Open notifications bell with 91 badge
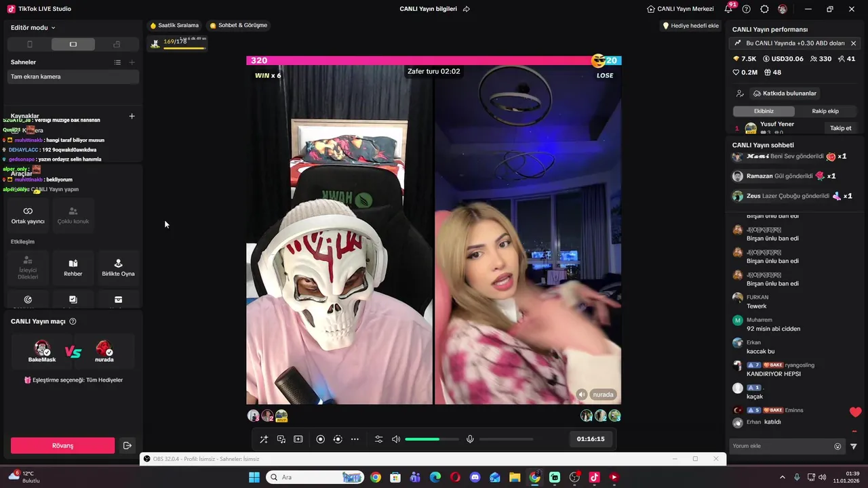 729,9
